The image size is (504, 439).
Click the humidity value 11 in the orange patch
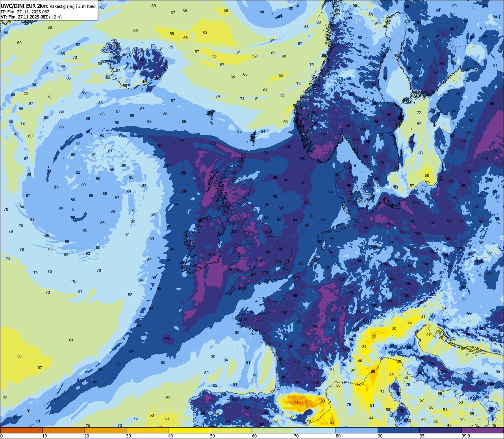point(296,402)
